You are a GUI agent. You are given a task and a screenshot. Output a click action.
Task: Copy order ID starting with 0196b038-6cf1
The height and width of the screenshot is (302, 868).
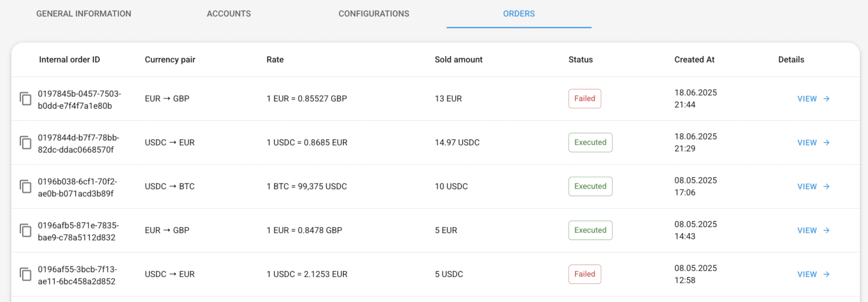pyautogui.click(x=25, y=186)
